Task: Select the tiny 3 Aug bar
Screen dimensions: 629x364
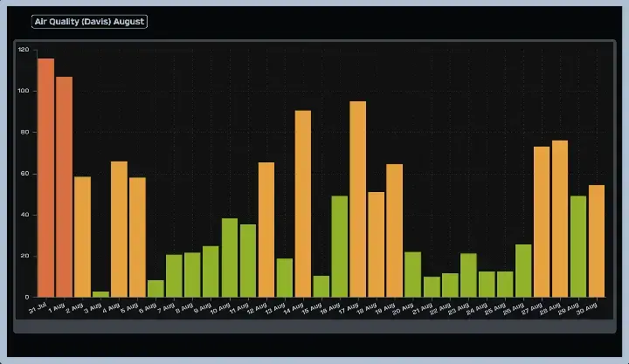Action: pos(100,294)
